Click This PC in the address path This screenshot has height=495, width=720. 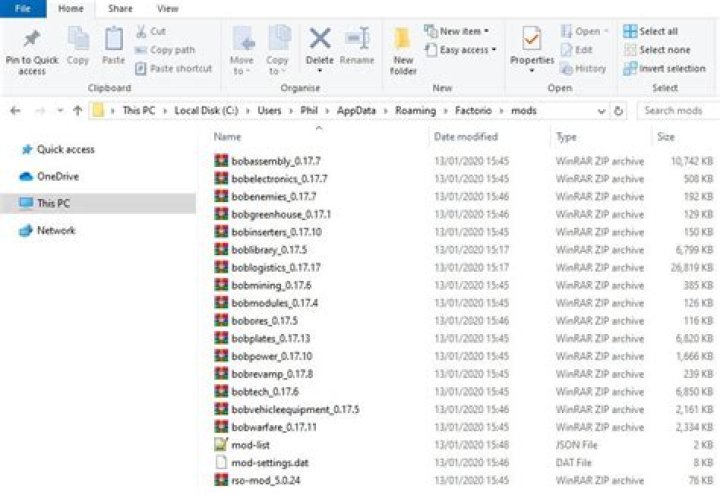click(139, 111)
